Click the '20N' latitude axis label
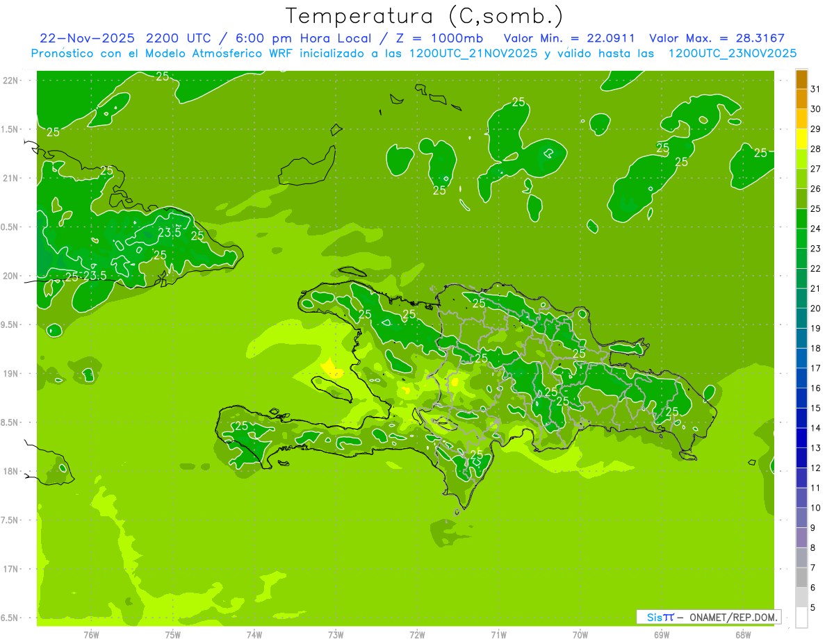 10,276
